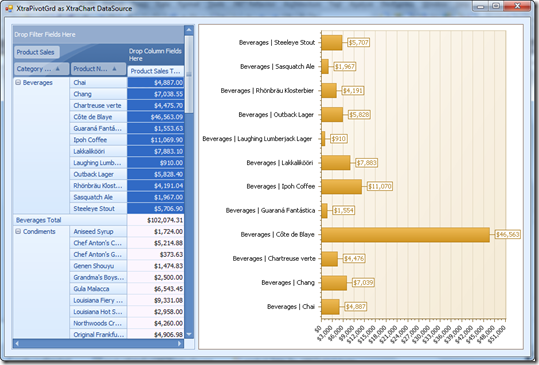
Task: Minimize the XtraPivotGrid window
Action: [481, 6]
